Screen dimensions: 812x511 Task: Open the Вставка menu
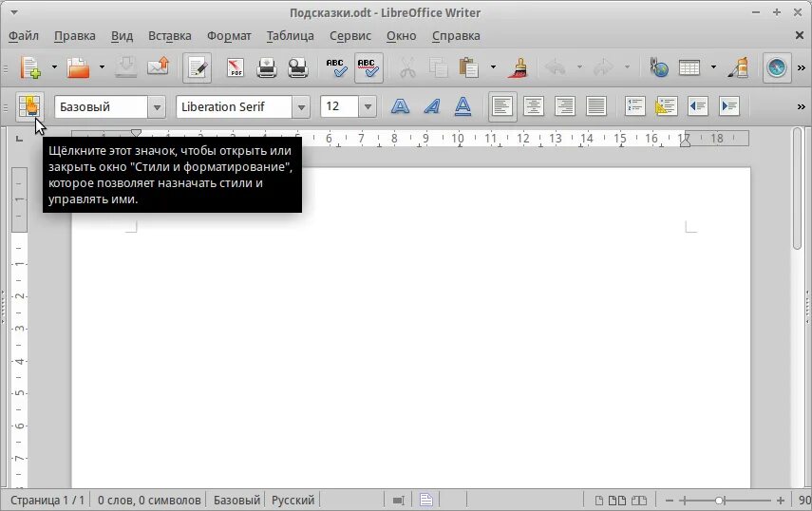(x=170, y=36)
